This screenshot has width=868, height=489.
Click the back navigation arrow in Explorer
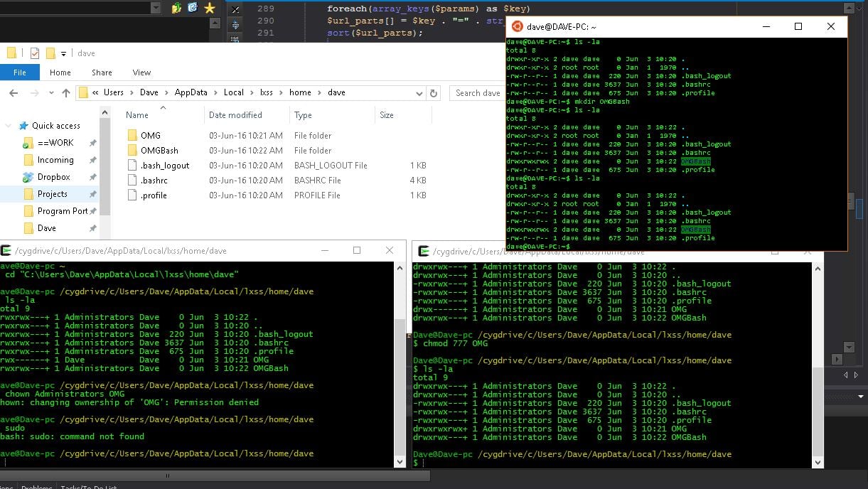[14, 92]
